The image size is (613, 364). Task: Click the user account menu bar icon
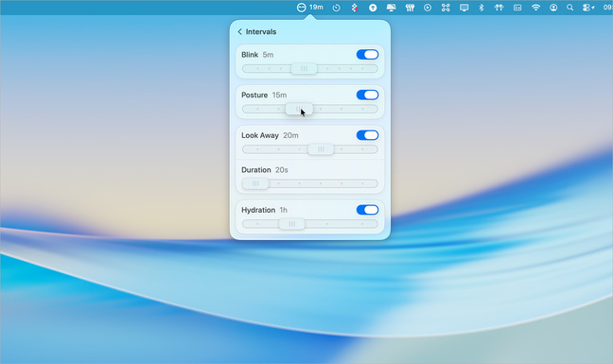[x=553, y=8]
